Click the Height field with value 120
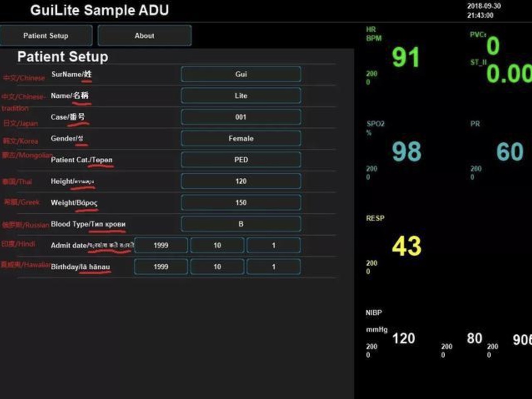 pos(241,181)
